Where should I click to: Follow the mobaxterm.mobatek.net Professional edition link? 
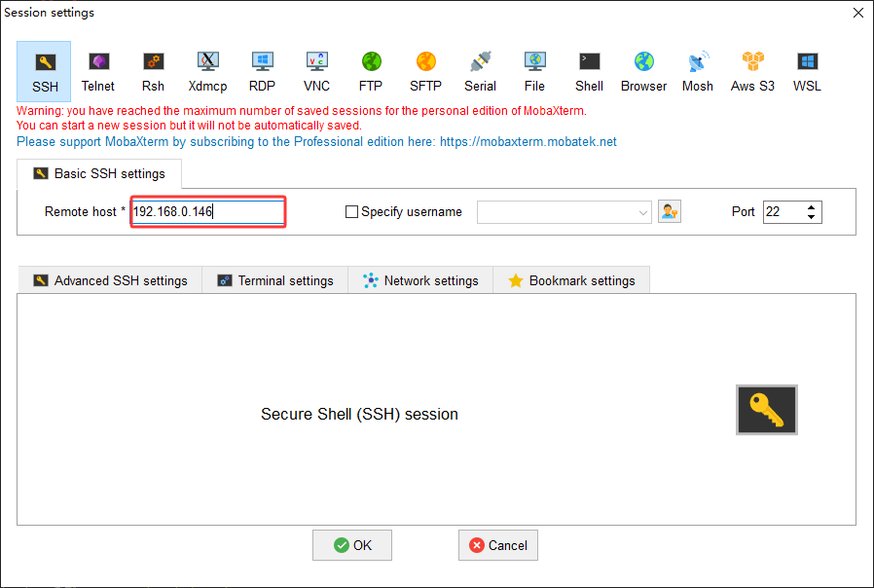point(528,141)
